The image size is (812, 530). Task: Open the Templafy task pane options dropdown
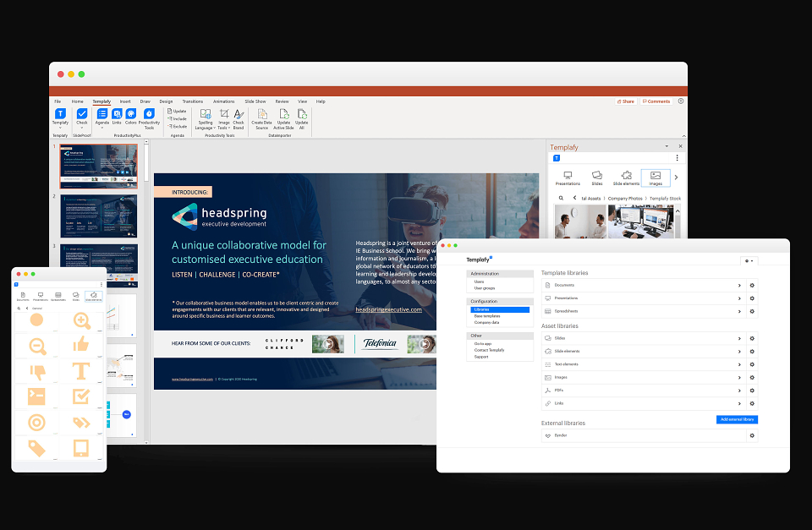pyautogui.click(x=667, y=146)
